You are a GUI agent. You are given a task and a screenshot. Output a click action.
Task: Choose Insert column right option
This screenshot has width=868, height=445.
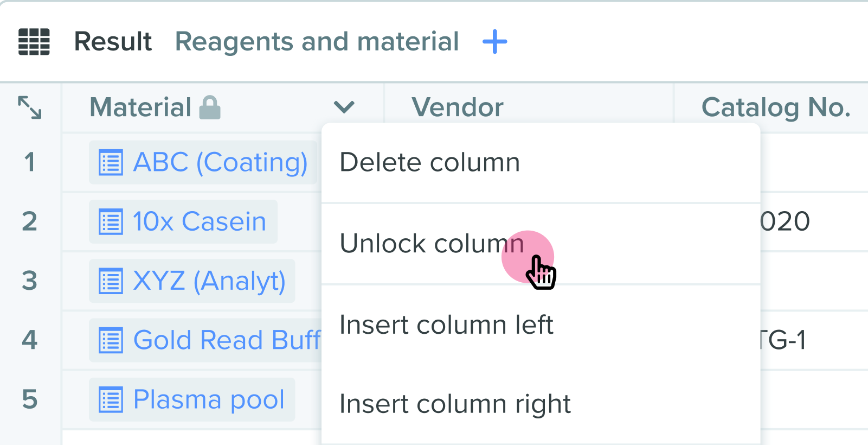pyautogui.click(x=455, y=404)
